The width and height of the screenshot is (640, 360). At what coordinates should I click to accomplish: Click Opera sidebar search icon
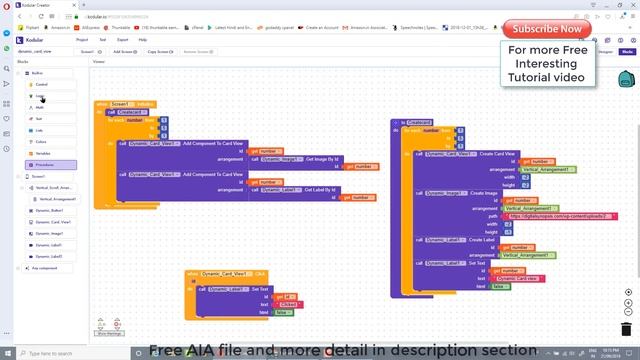pos(7,69)
